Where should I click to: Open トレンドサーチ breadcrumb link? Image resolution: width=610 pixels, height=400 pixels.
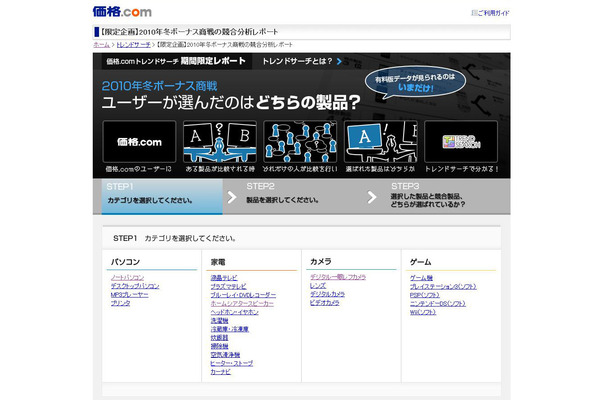(133, 45)
